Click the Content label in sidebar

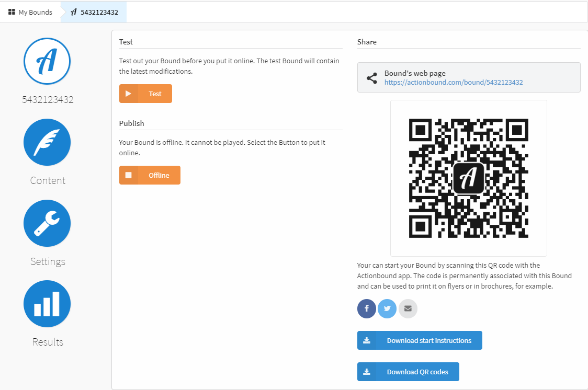pos(48,181)
